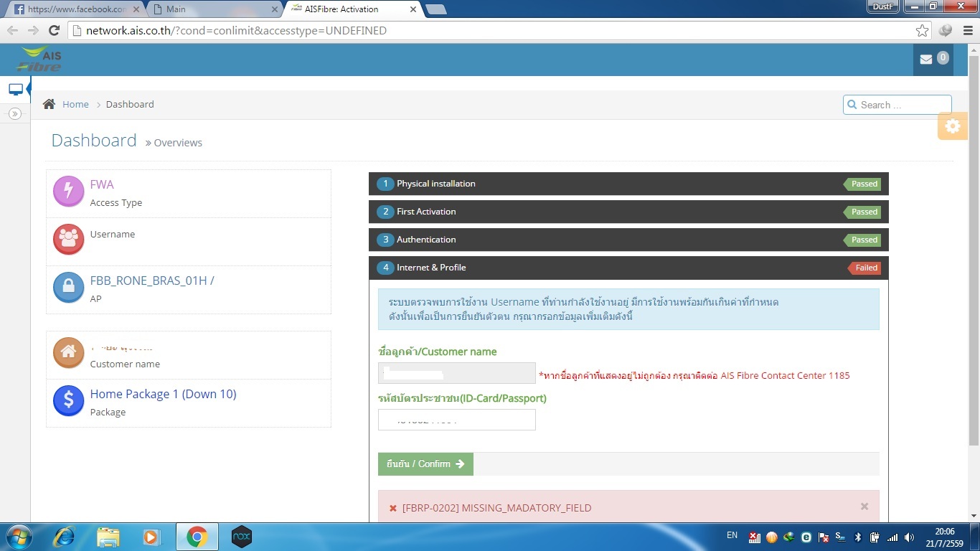
Task: Click the Action Center flag tray icon
Action: [824, 537]
